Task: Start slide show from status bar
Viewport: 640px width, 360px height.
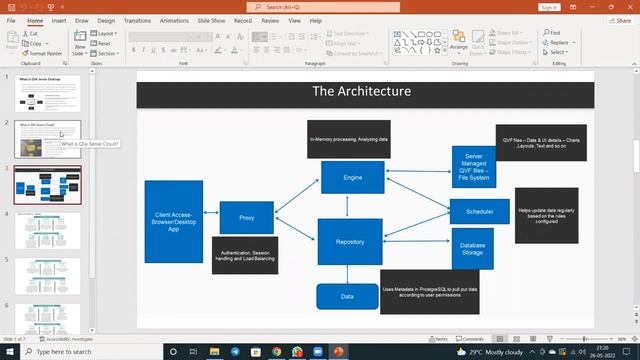Action: (x=550, y=339)
